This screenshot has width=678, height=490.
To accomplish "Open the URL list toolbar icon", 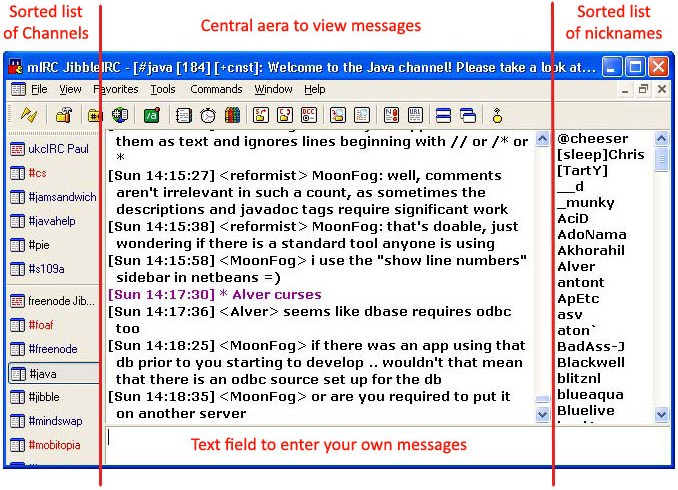I will [414, 114].
